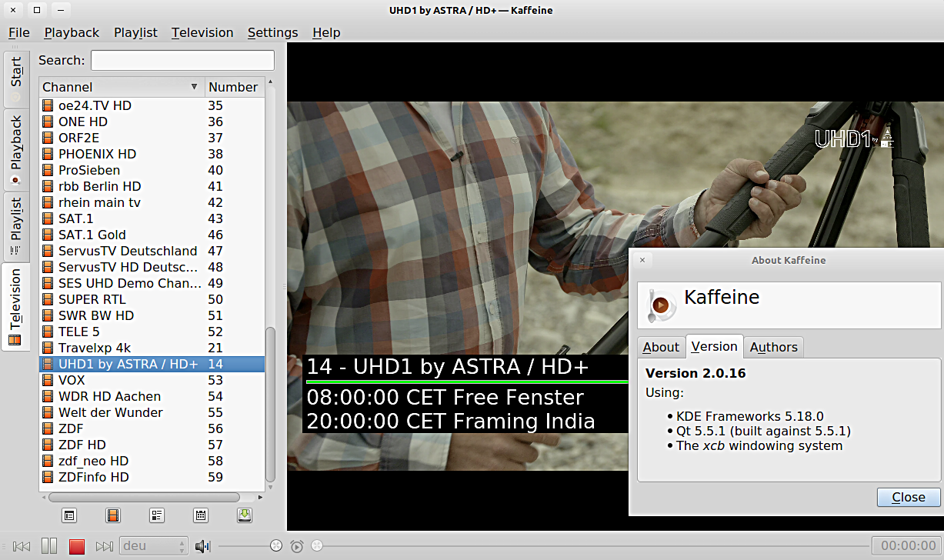The width and height of the screenshot is (944, 560).
Task: Open the Help menu
Action: coord(326,32)
